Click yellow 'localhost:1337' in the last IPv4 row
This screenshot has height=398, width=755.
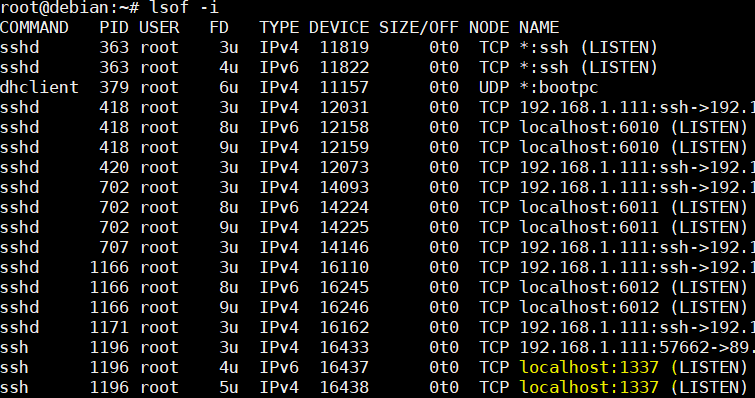pos(589,387)
